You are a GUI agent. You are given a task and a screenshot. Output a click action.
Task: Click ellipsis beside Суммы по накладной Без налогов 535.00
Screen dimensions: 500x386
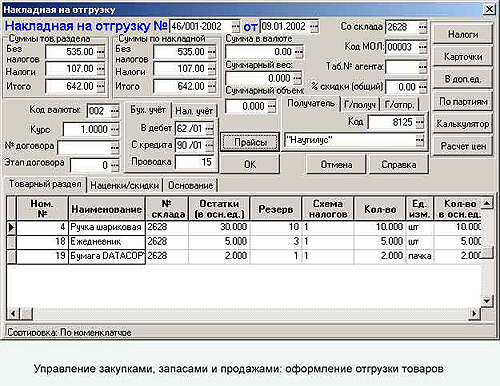[211, 52]
